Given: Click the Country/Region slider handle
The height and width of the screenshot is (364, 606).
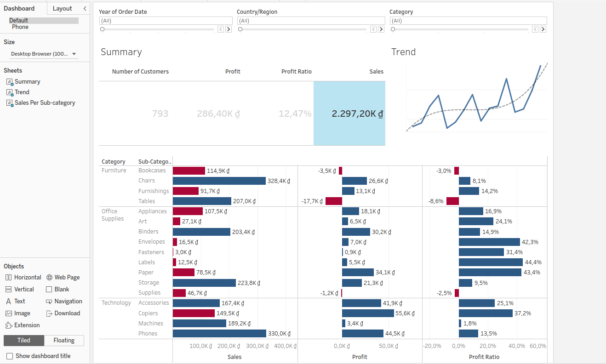Looking at the screenshot, I should 240,29.
